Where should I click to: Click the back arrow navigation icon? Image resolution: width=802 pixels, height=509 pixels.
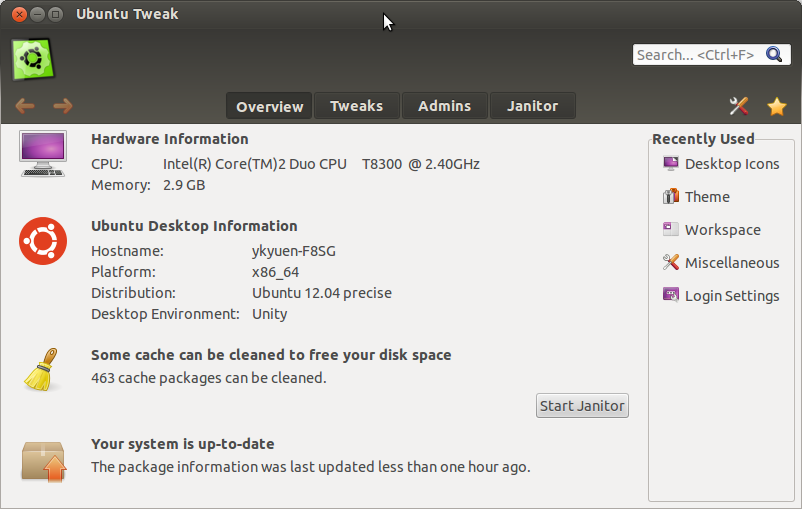[x=25, y=106]
